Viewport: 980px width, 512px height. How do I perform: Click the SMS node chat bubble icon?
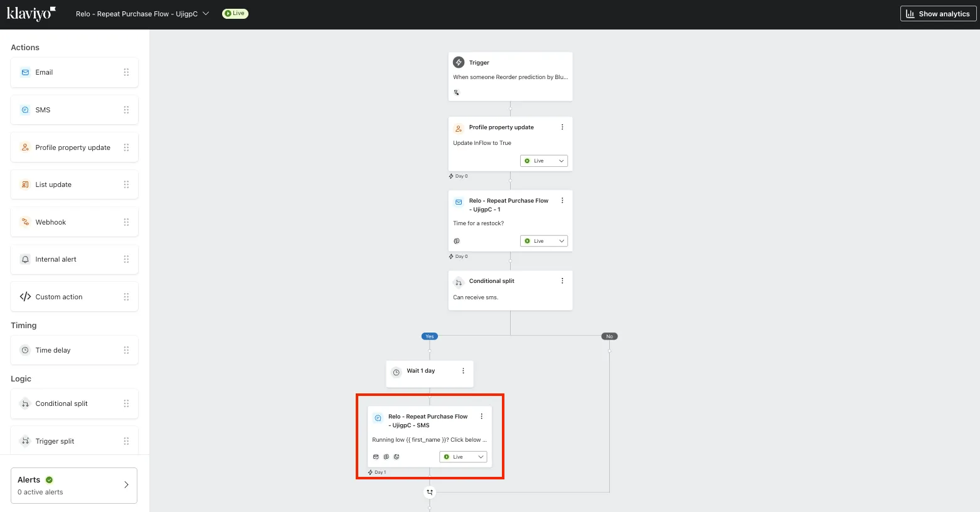(x=378, y=418)
